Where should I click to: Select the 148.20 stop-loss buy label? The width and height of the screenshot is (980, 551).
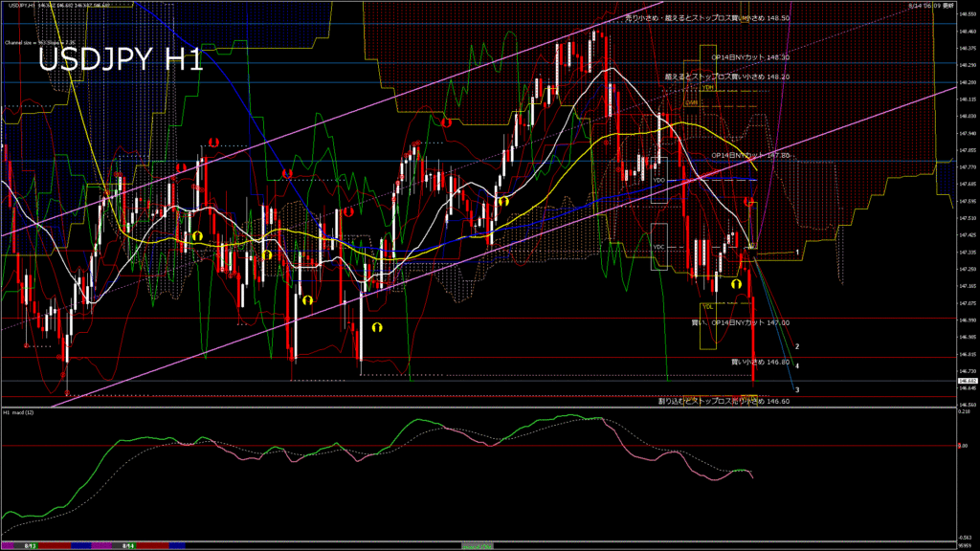click(713, 77)
